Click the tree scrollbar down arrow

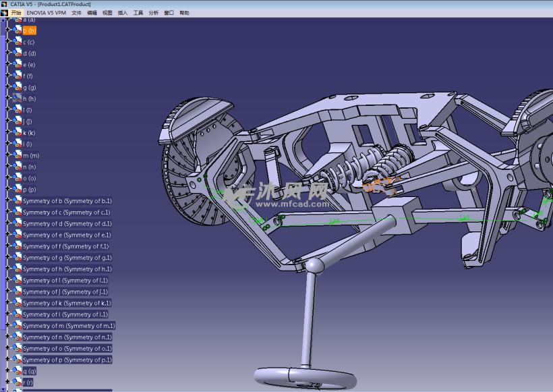[3, 389]
